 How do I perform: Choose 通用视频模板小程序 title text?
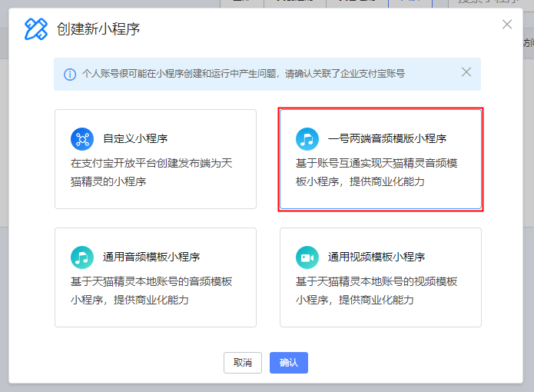click(376, 257)
